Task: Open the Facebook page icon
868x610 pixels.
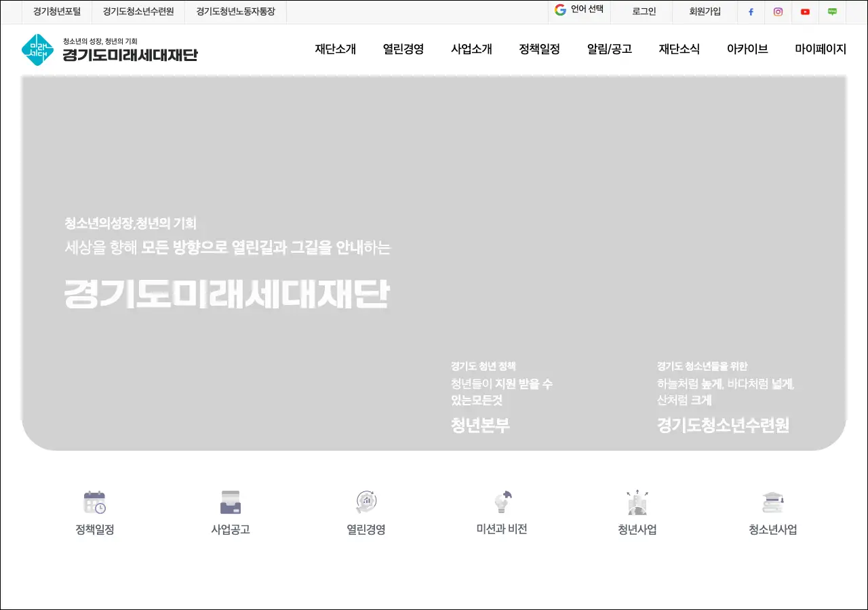Action: (751, 12)
